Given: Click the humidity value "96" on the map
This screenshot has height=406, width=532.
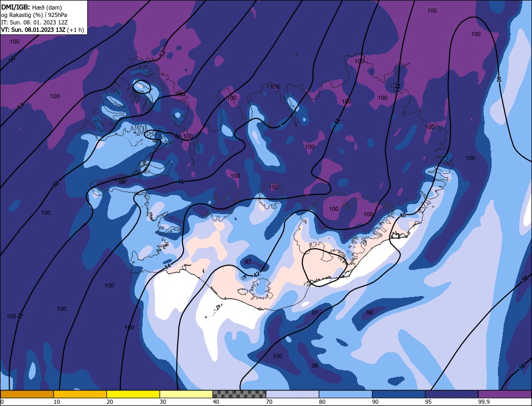Looking at the screenshot, I should pyautogui.click(x=370, y=312).
